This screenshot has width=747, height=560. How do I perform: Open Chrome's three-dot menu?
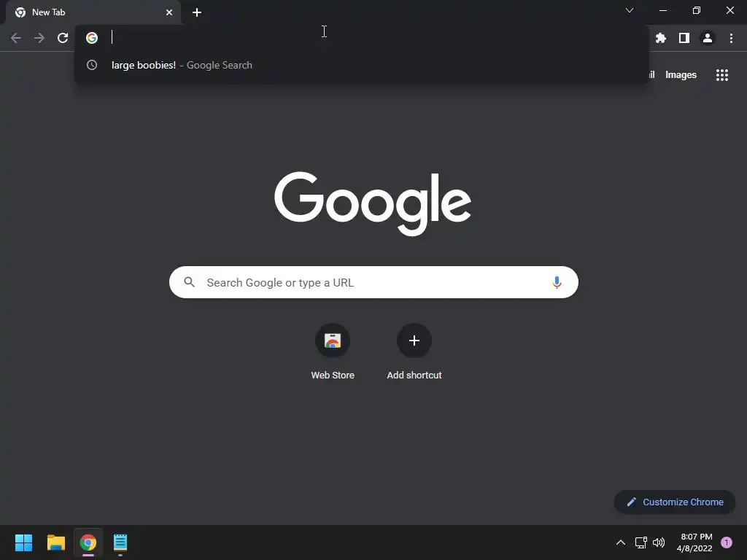[731, 38]
